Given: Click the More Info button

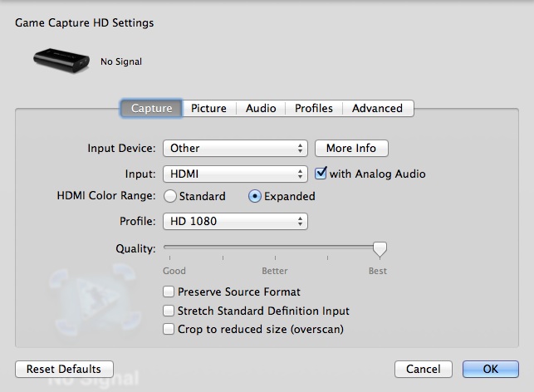Looking at the screenshot, I should 351,149.
